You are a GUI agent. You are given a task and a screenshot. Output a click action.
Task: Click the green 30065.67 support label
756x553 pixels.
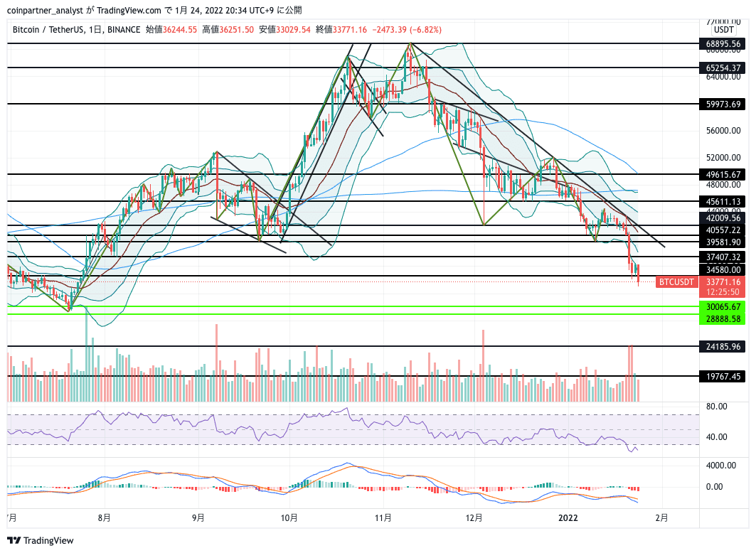pyautogui.click(x=723, y=307)
